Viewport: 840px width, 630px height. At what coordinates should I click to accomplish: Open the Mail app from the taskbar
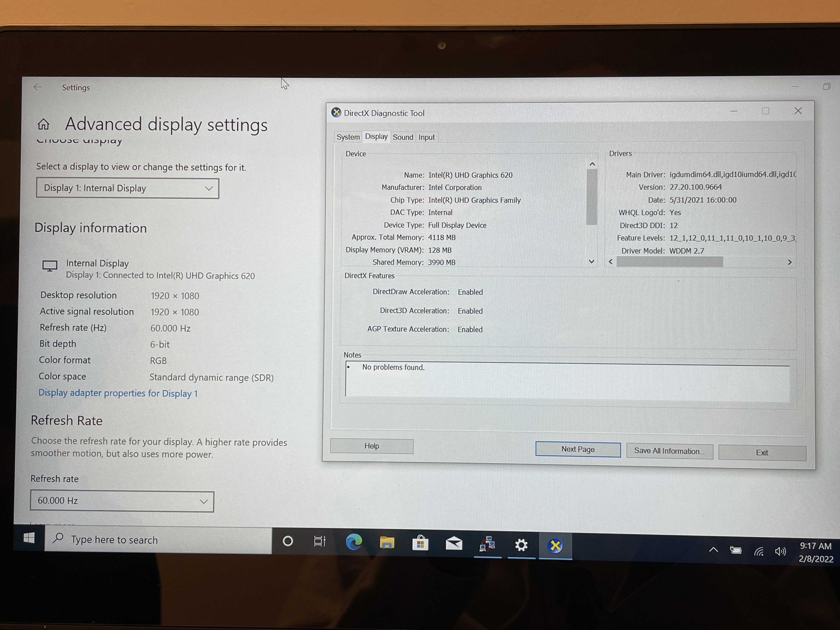tap(454, 544)
